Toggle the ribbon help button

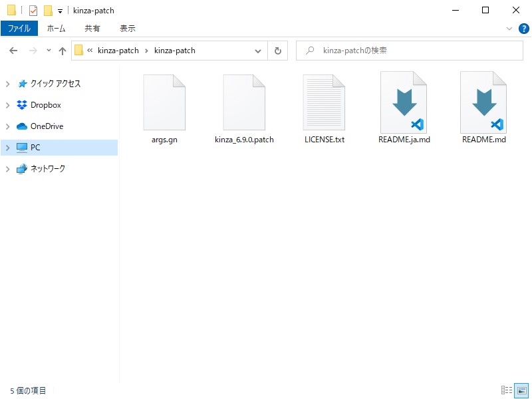[x=524, y=28]
